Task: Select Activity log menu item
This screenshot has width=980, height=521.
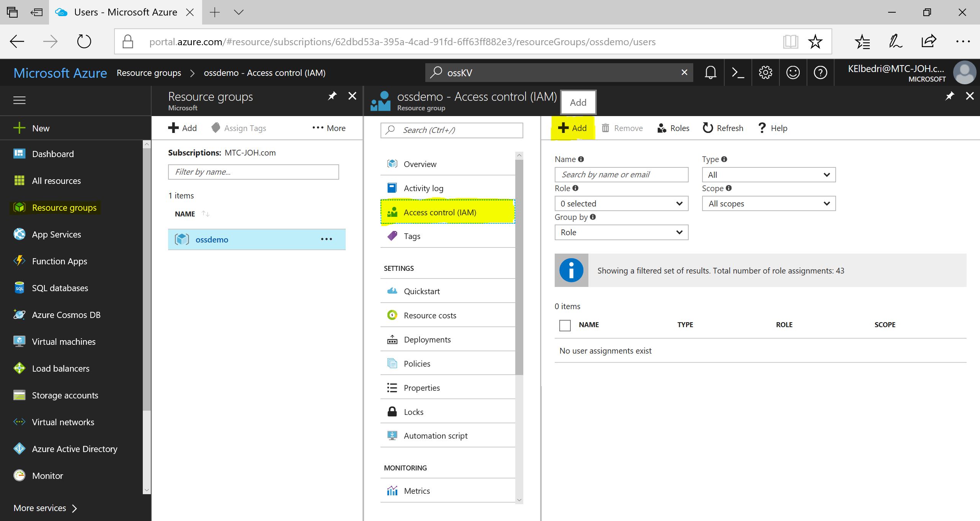Action: (423, 188)
